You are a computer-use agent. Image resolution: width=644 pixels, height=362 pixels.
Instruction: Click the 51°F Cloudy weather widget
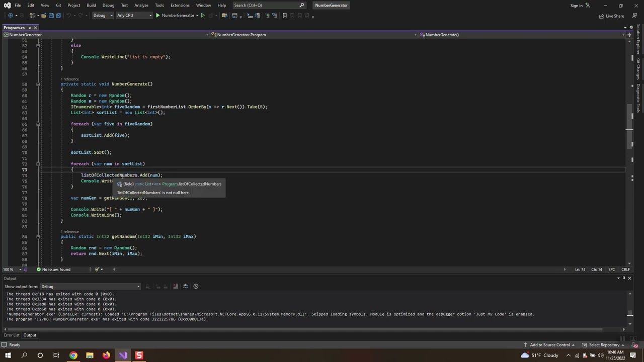click(539, 355)
